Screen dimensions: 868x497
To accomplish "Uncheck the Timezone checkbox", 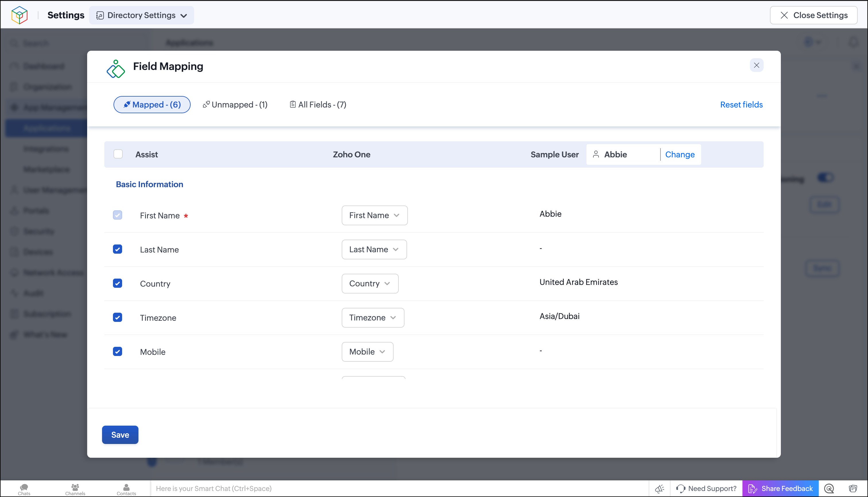I will (118, 318).
